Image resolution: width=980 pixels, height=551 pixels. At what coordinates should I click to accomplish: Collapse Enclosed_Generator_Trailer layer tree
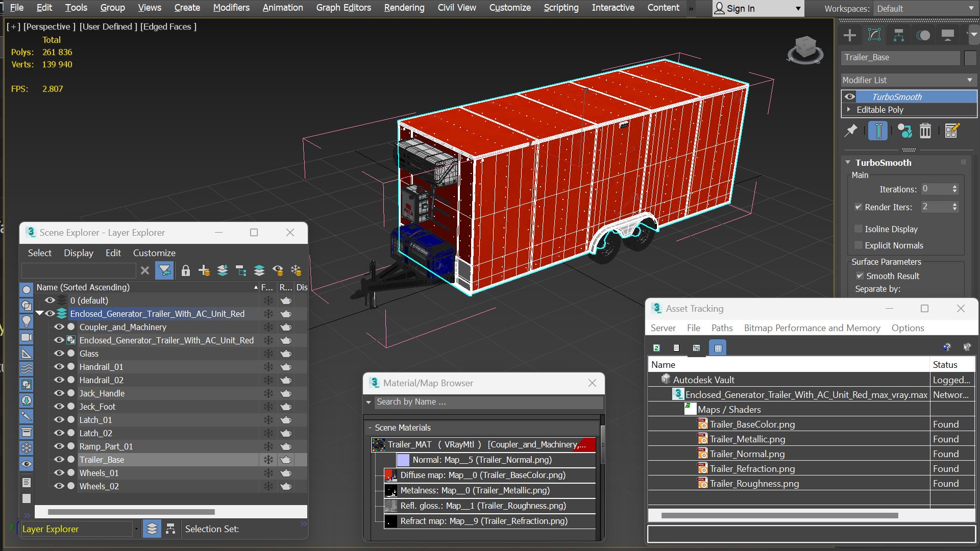pos(39,313)
